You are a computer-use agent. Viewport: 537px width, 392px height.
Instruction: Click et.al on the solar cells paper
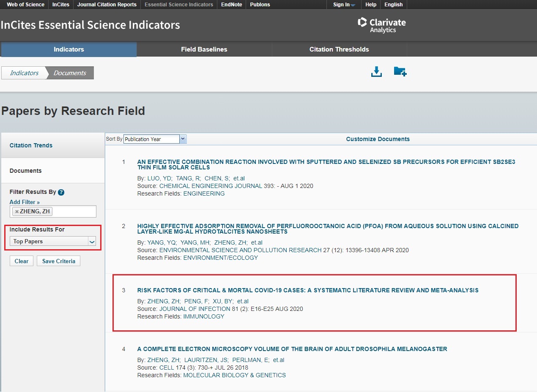tap(239, 178)
